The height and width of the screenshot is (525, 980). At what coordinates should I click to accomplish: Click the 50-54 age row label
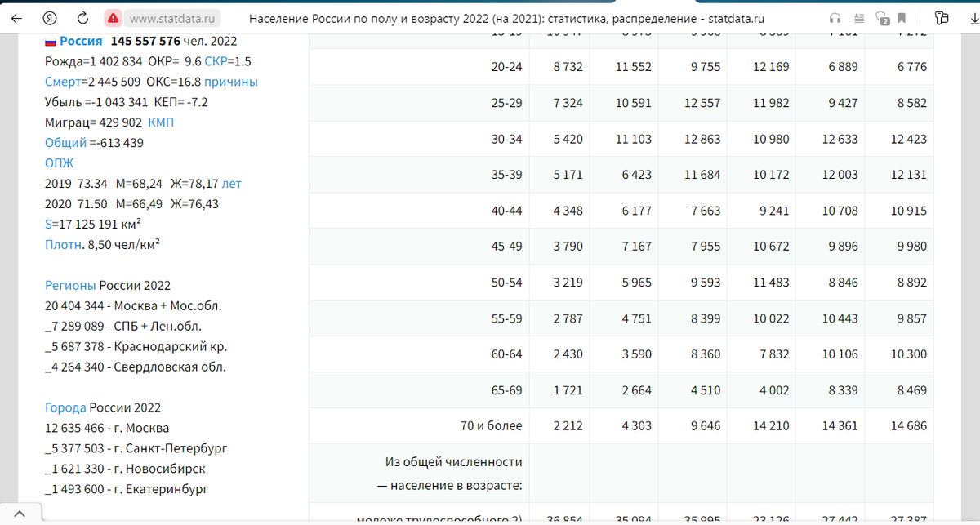coord(506,283)
